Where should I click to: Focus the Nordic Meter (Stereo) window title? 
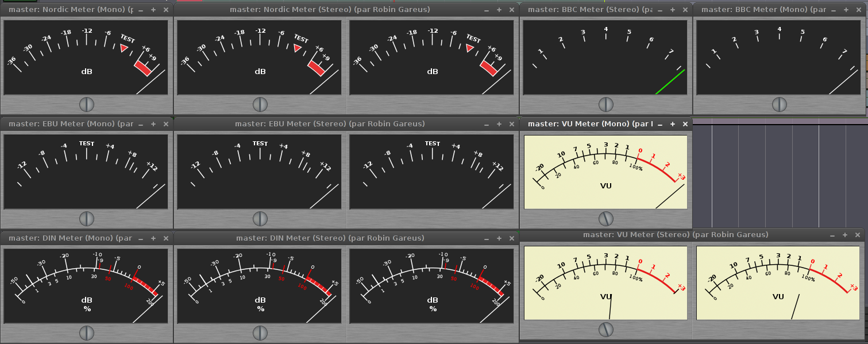coord(330,10)
